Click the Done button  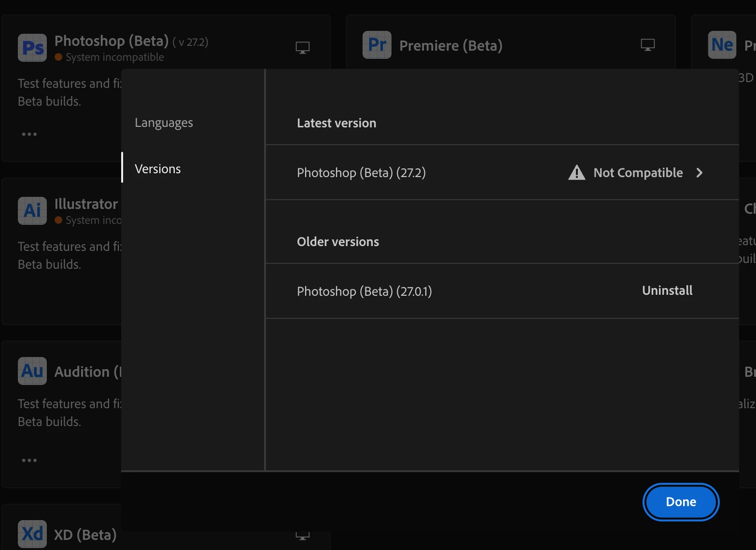681,502
